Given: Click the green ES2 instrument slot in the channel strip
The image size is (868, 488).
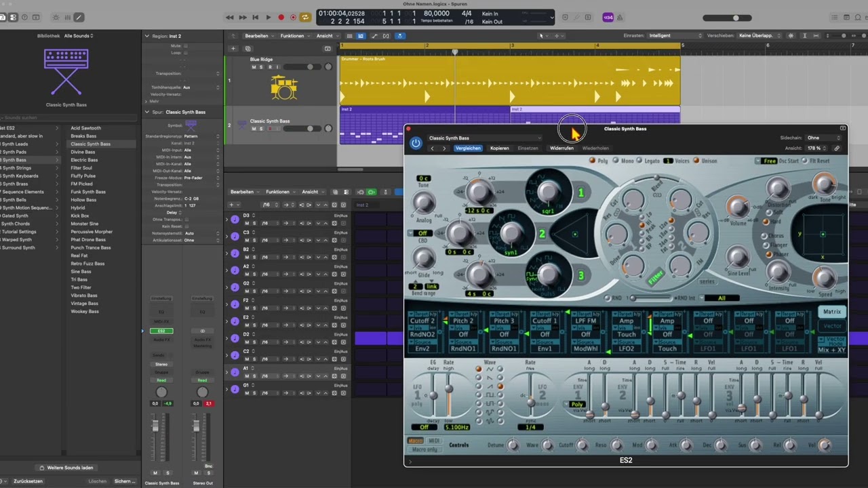Looking at the screenshot, I should pos(161,331).
